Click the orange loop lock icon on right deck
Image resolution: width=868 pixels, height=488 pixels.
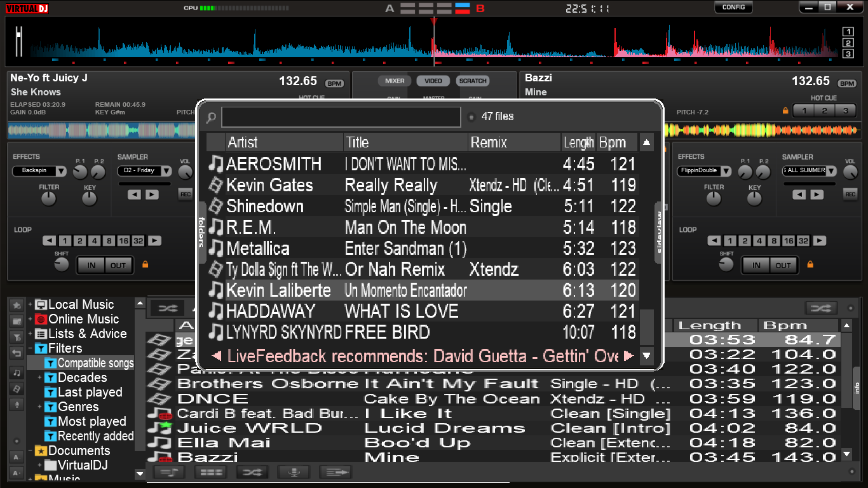(x=810, y=264)
